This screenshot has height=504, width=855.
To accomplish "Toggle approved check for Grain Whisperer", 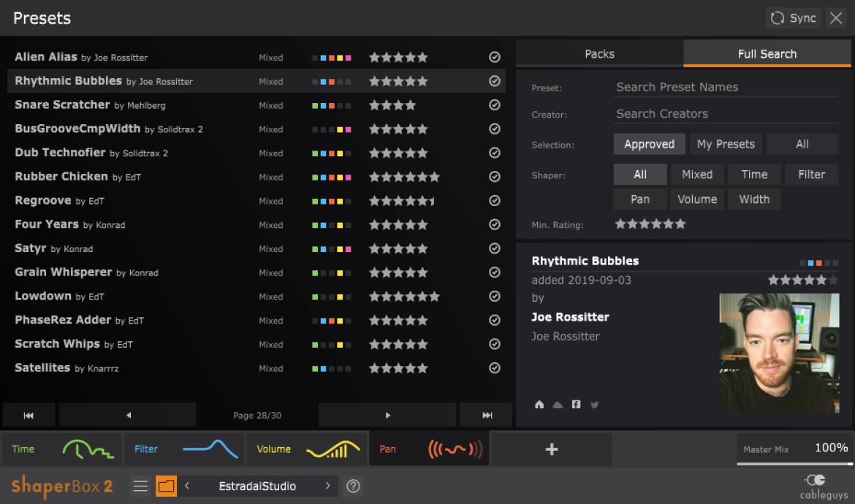I will pos(495,272).
